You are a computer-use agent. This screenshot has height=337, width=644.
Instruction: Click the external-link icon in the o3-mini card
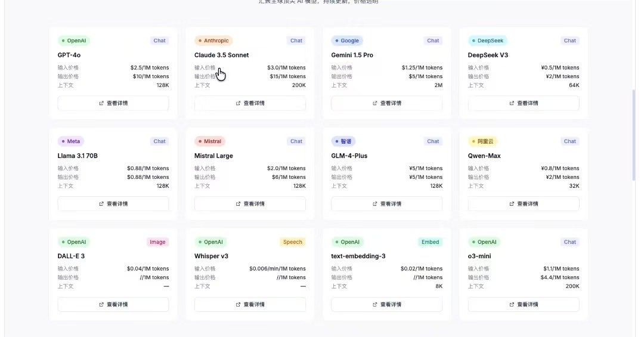pyautogui.click(x=512, y=305)
